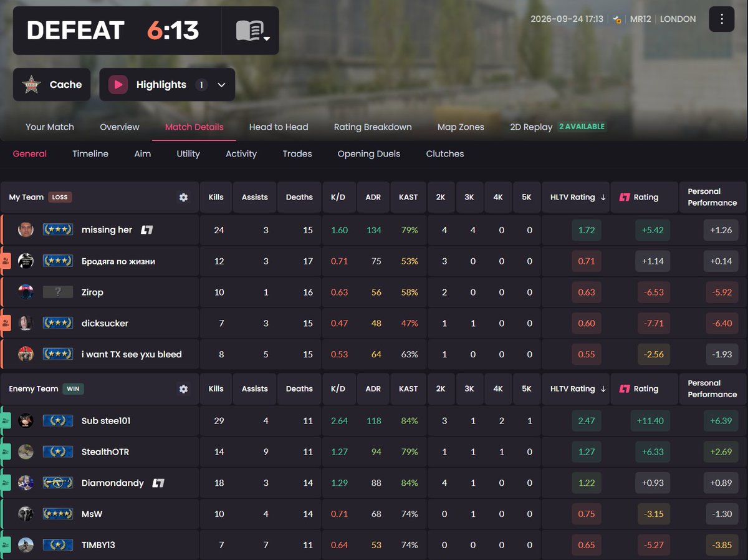
Task: Switch to the Your Match tab
Action: tap(50, 127)
